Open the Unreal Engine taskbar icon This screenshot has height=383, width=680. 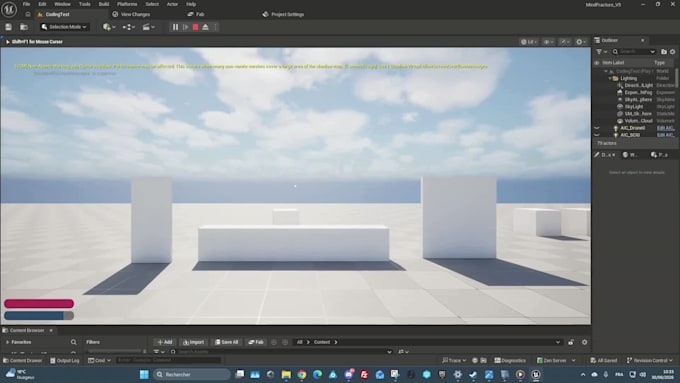[x=536, y=374]
